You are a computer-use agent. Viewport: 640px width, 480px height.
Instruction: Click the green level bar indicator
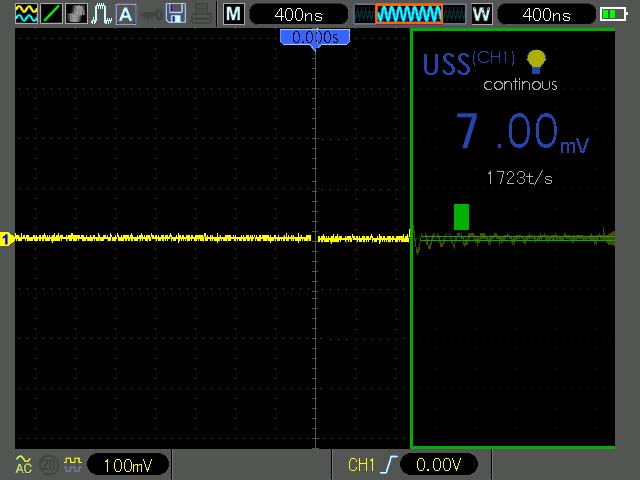tap(461, 217)
